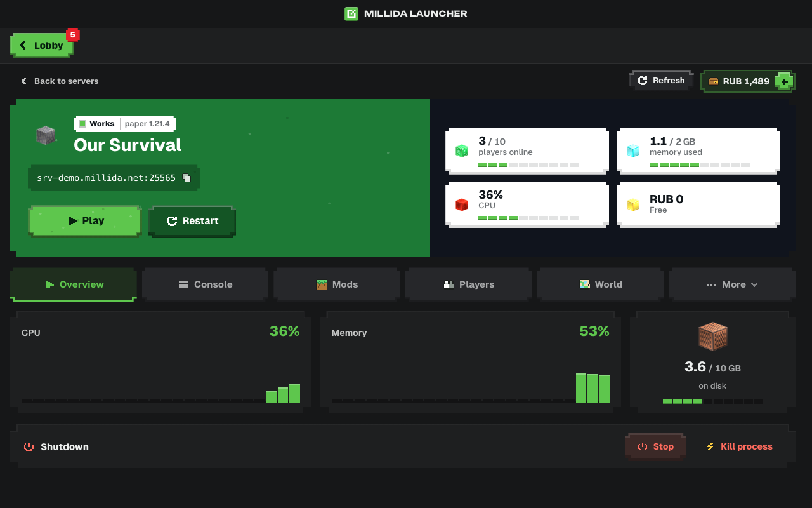
Task: Copy the server address with the copy icon
Action: tap(187, 178)
